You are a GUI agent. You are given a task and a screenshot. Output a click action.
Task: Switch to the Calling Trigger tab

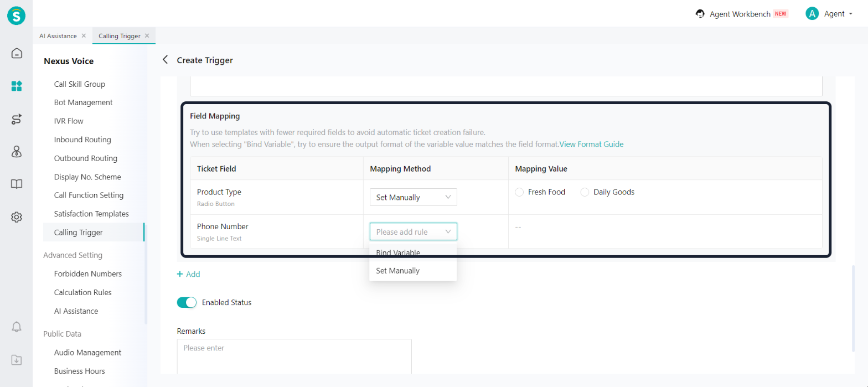click(119, 36)
